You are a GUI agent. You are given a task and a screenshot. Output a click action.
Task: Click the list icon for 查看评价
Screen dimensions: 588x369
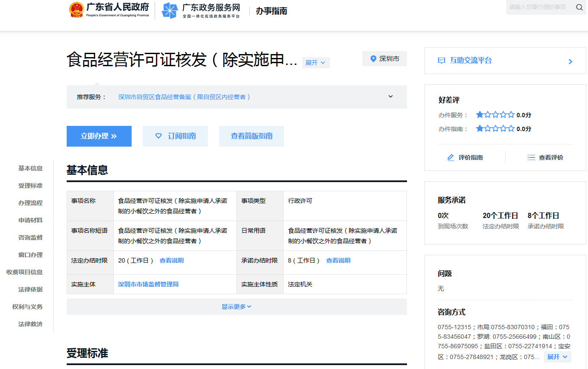coord(531,157)
